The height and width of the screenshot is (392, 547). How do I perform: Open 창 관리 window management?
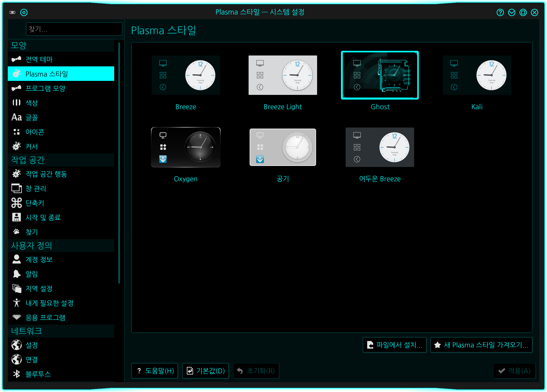36,188
